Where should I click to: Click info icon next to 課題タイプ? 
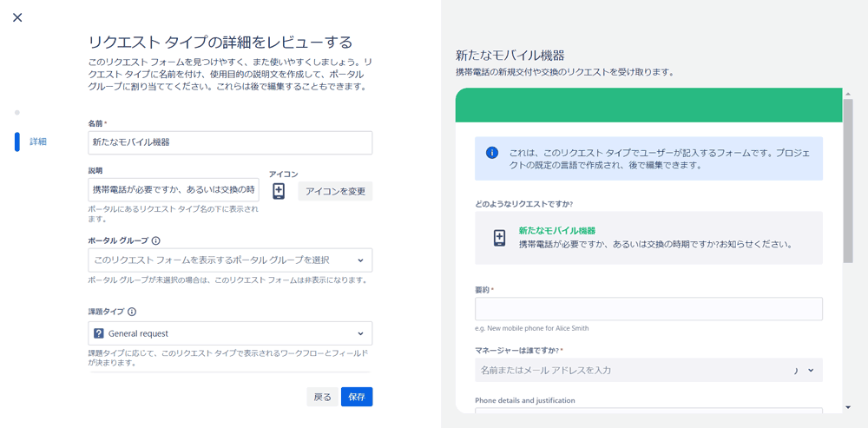tap(132, 312)
